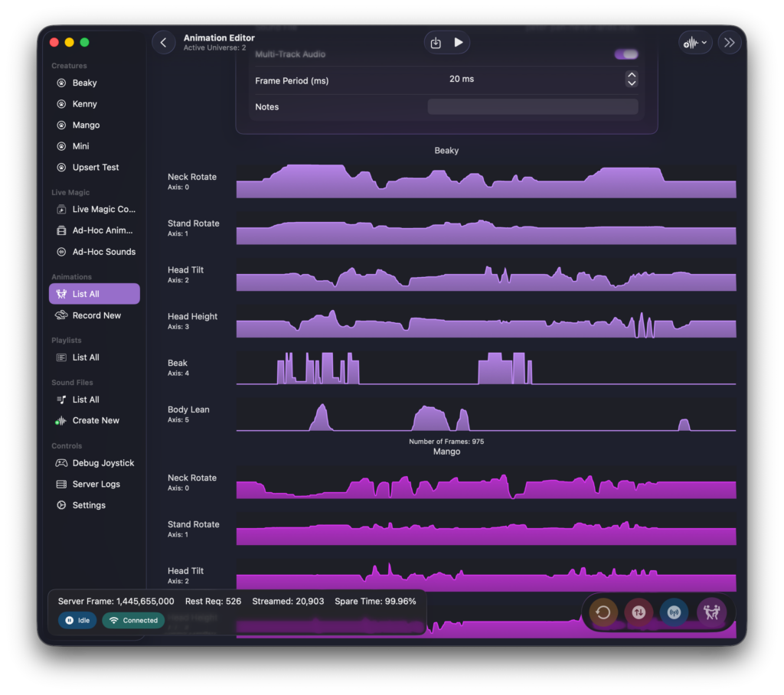This screenshot has height=695, width=784.
Task: Click the Frame Period stepper arrows
Action: 631,80
